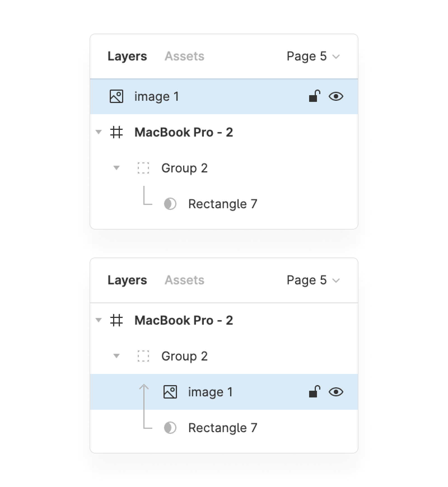Click mask icon of bottom Rectangle 7
This screenshot has height=487, width=448.
170,428
